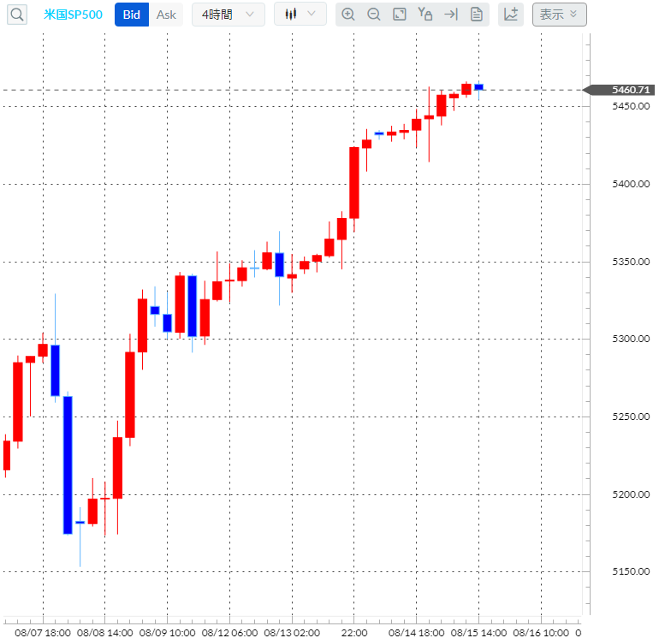Viewport: 659px width, 644px height.
Task: Click the 08/15 14:00 time label
Action: pyautogui.click(x=478, y=633)
